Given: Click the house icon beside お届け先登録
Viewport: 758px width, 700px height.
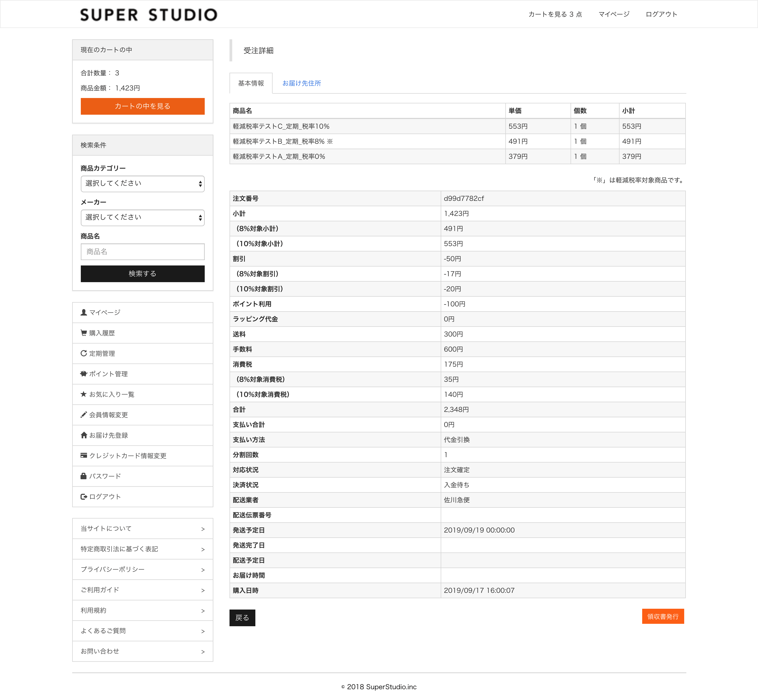Looking at the screenshot, I should click(x=84, y=435).
